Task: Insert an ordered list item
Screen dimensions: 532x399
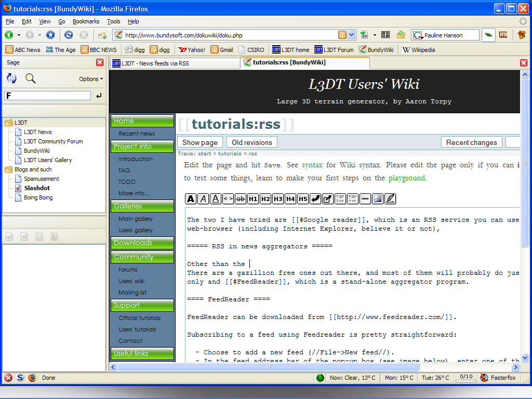Action: tap(340, 198)
